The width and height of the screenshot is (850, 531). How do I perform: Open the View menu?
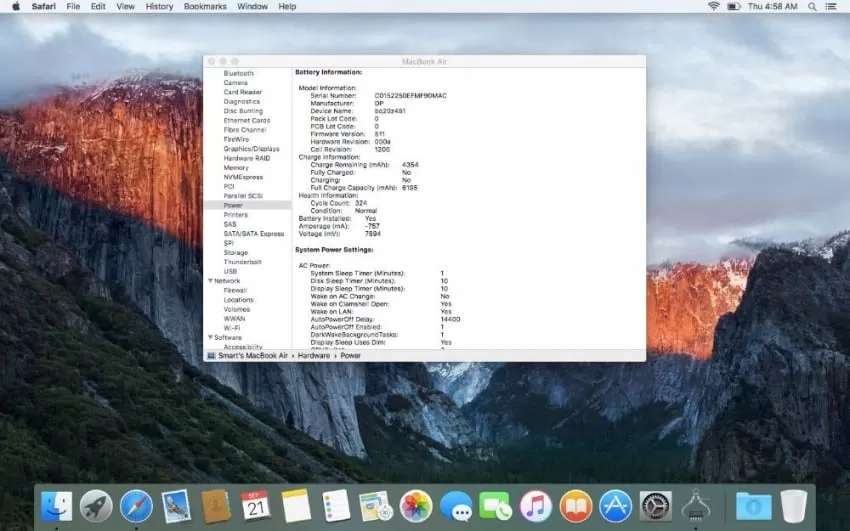[125, 7]
